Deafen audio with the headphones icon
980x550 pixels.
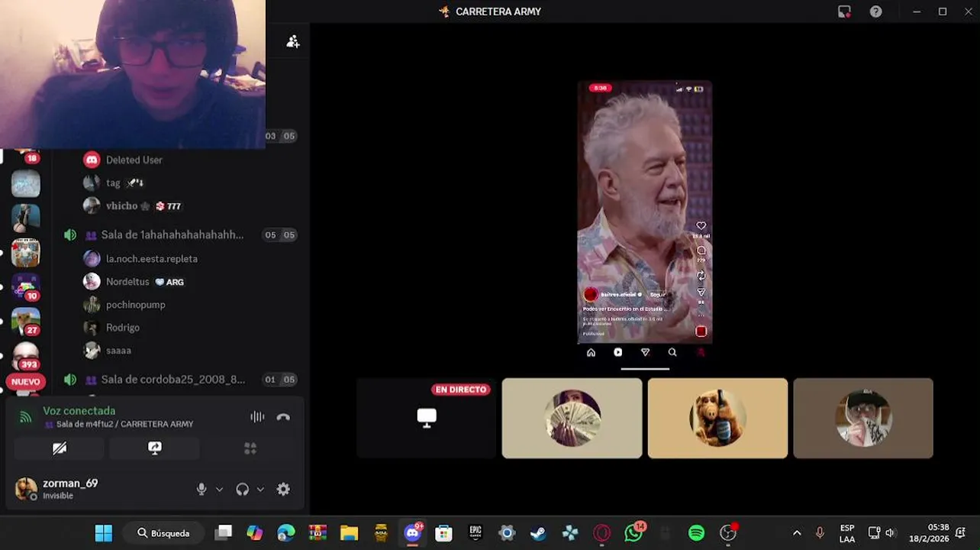pyautogui.click(x=243, y=490)
